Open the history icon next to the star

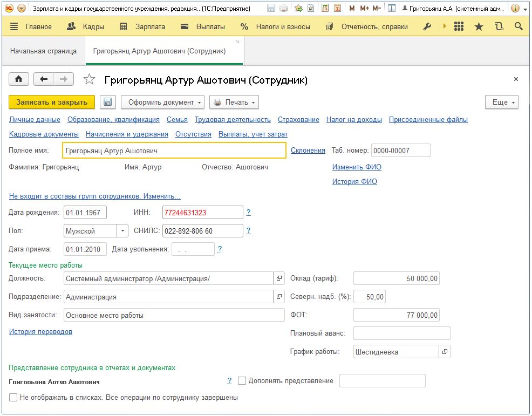point(499,26)
